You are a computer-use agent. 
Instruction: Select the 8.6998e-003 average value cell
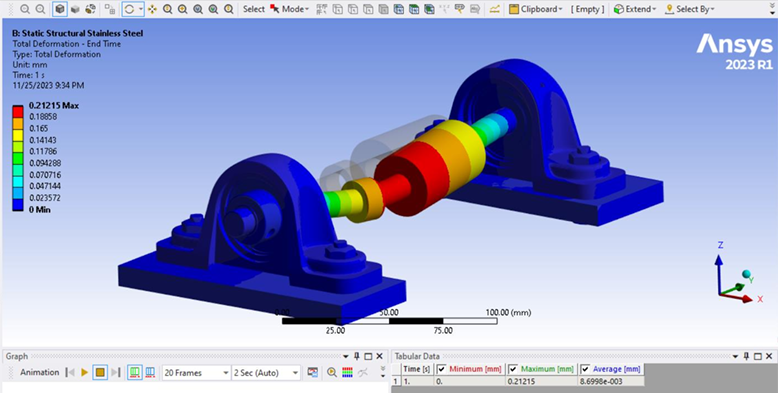(x=611, y=381)
